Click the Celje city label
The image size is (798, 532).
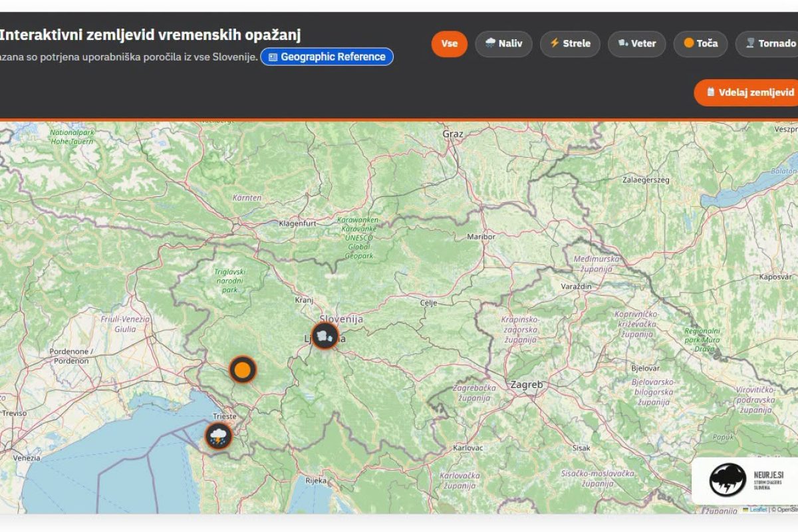click(429, 303)
